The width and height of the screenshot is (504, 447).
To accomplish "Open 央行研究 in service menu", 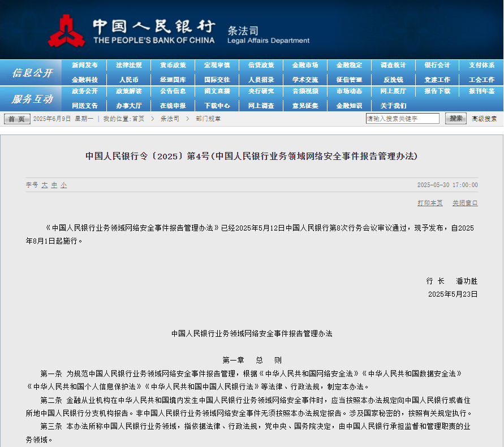I will (261, 91).
